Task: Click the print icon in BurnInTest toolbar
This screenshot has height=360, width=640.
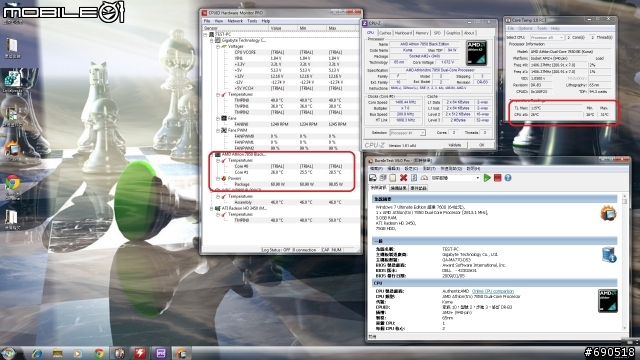Action: [x=382, y=178]
